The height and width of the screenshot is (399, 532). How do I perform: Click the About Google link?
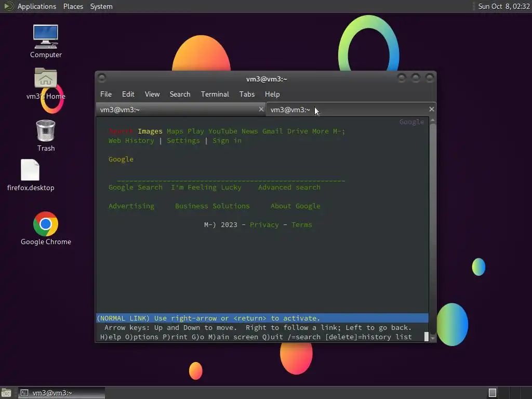click(296, 206)
